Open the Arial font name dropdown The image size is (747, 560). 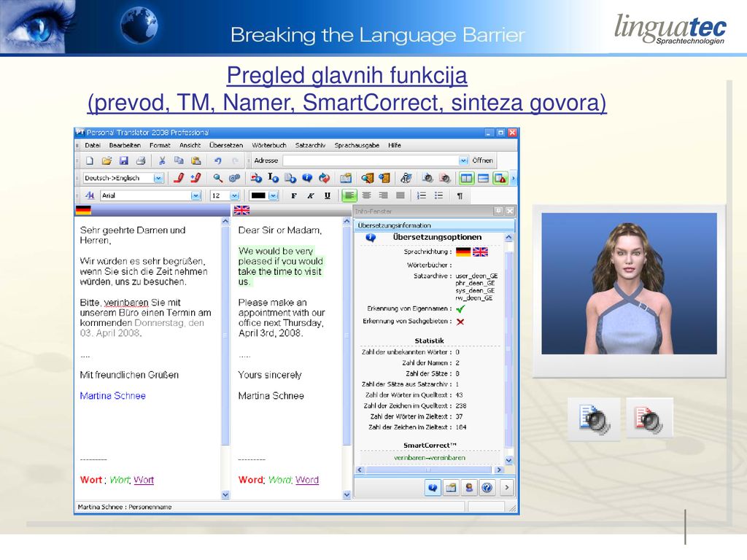pyautogui.click(x=196, y=195)
